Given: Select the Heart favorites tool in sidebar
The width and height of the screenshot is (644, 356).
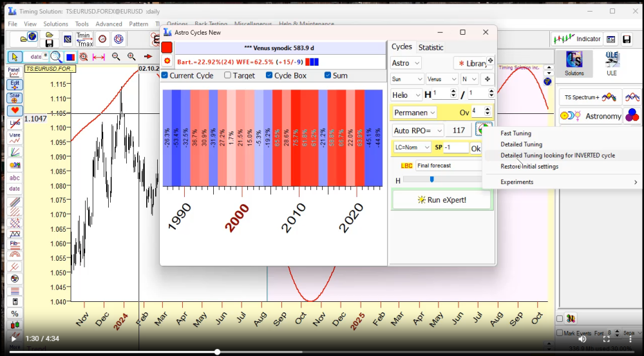Looking at the screenshot, I should coord(14,111).
